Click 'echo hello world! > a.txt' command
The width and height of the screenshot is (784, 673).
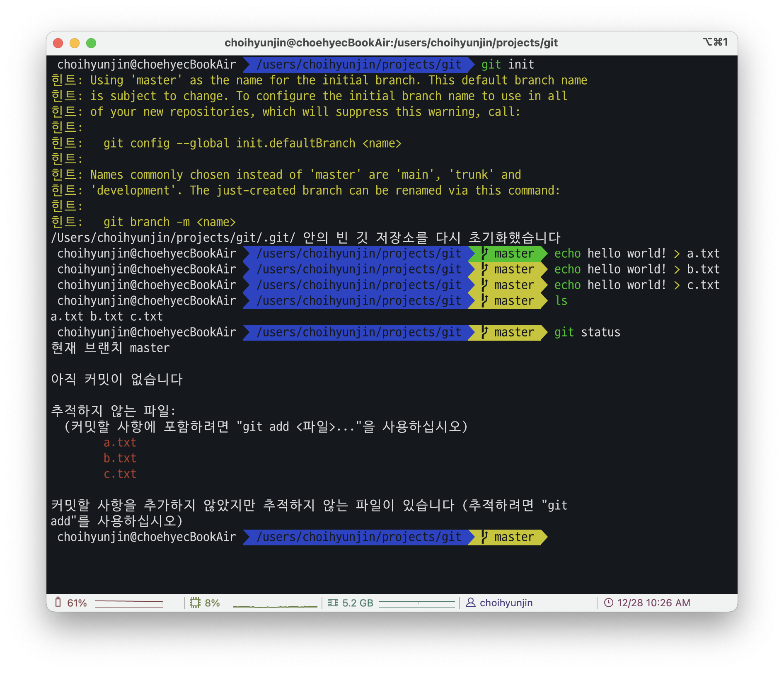tap(637, 254)
